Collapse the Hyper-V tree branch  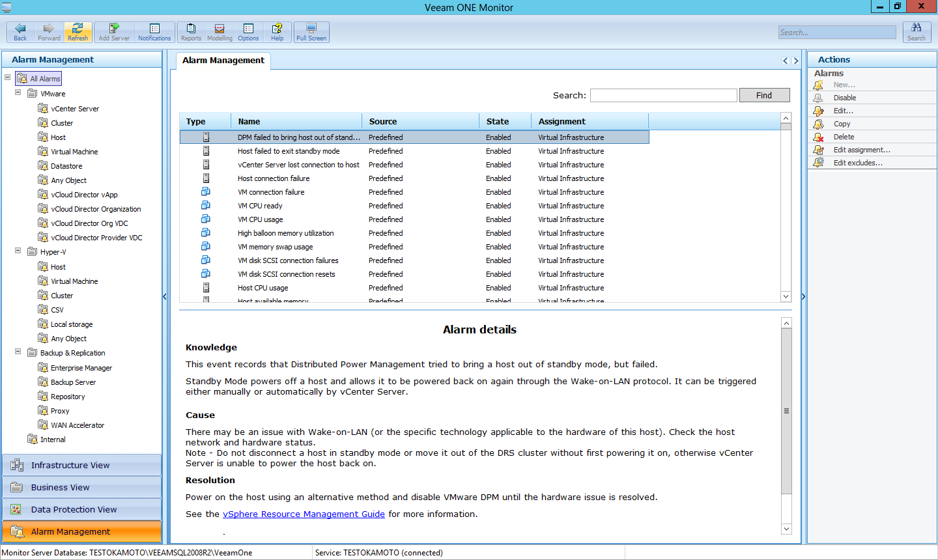18,251
